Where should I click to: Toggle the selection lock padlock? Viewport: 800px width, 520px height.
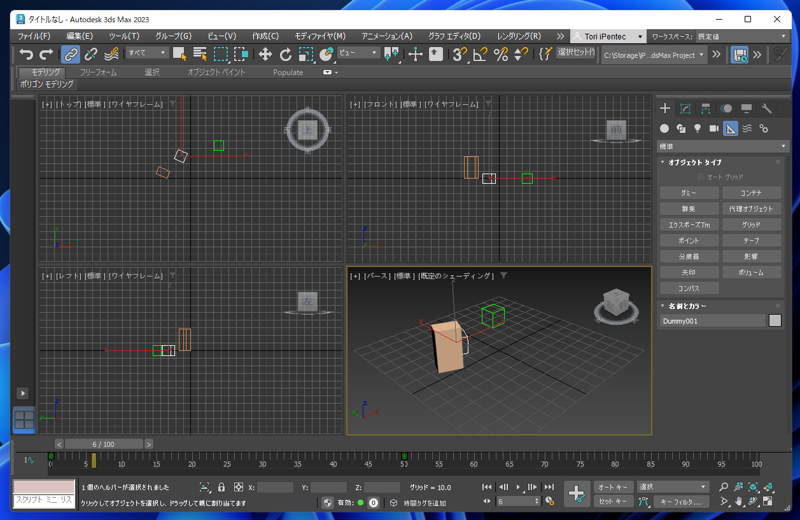click(221, 487)
